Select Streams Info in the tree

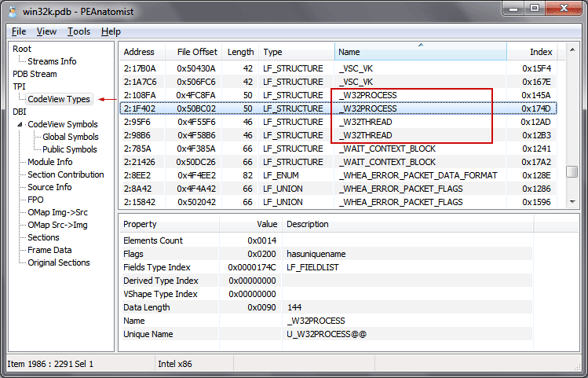52,61
